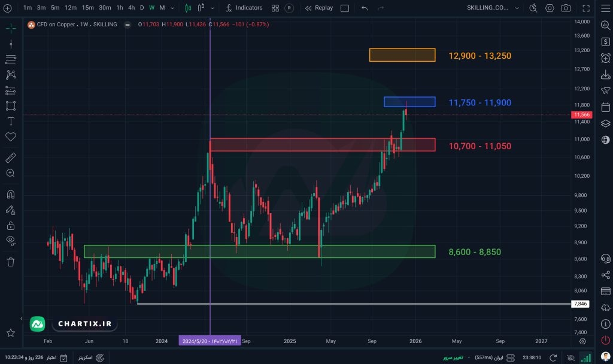Select the Text drawing tool
This screenshot has height=364, width=613.
10,122
